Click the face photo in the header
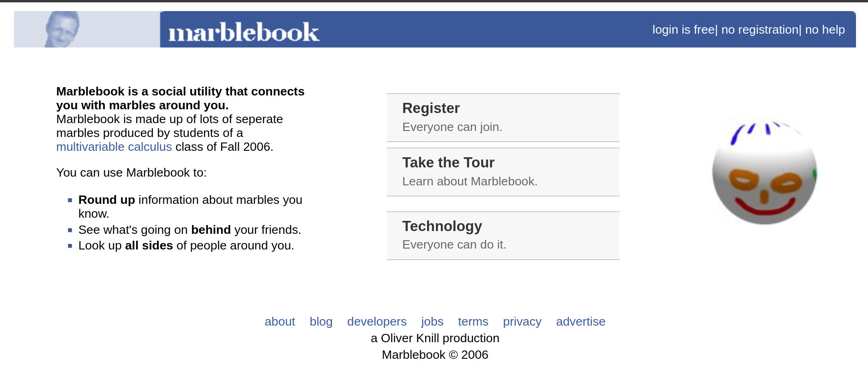Image resolution: width=868 pixels, height=380 pixels. 62,29
